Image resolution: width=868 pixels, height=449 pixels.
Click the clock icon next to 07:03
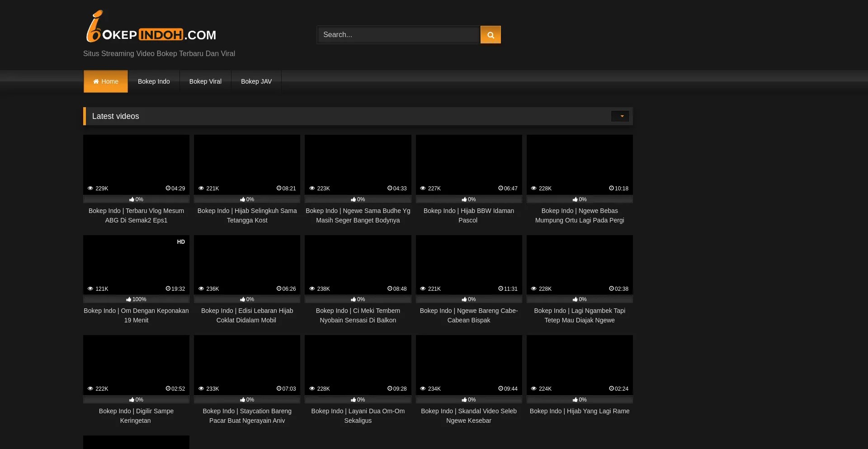pos(279,389)
